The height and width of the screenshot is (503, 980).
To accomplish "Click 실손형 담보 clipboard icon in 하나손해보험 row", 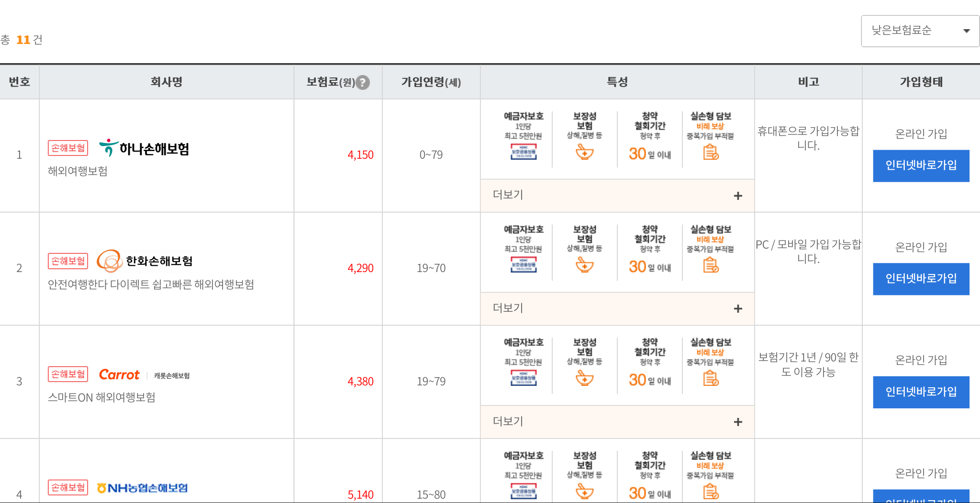I will coord(711,153).
